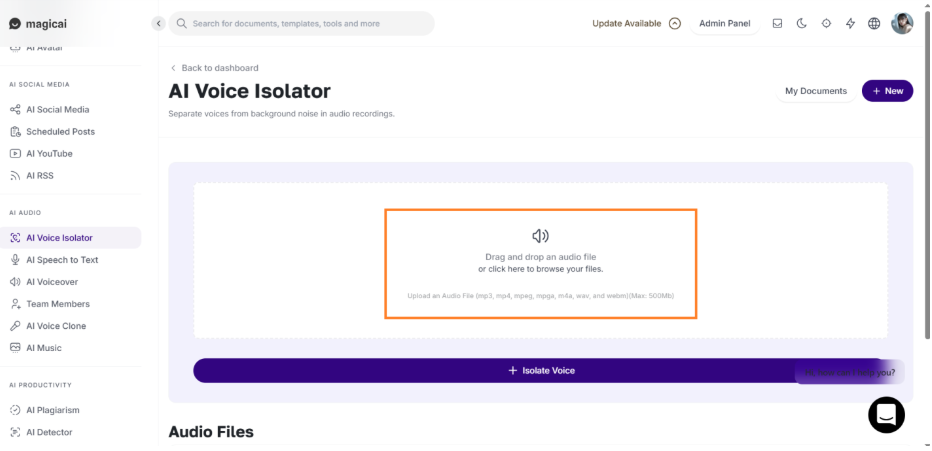Create a New item with plus button
Image resolution: width=932 pixels, height=451 pixels.
click(x=887, y=91)
